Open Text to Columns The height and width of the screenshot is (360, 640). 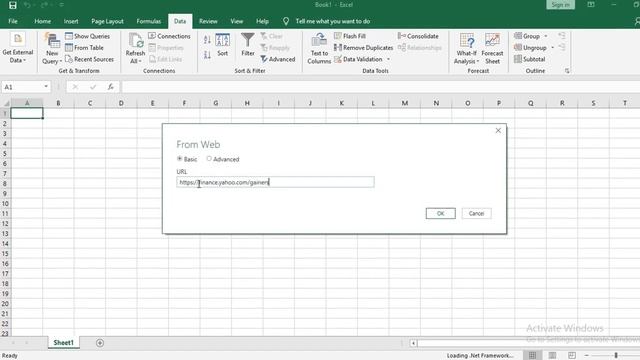click(319, 49)
